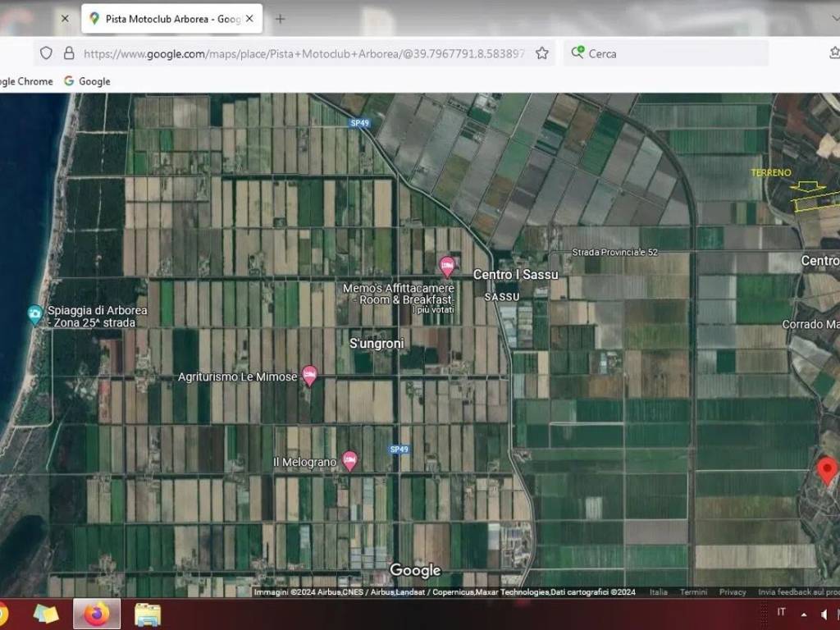The image size is (840, 630).
Task: Open the tracking protection shield icon
Action: [46, 53]
